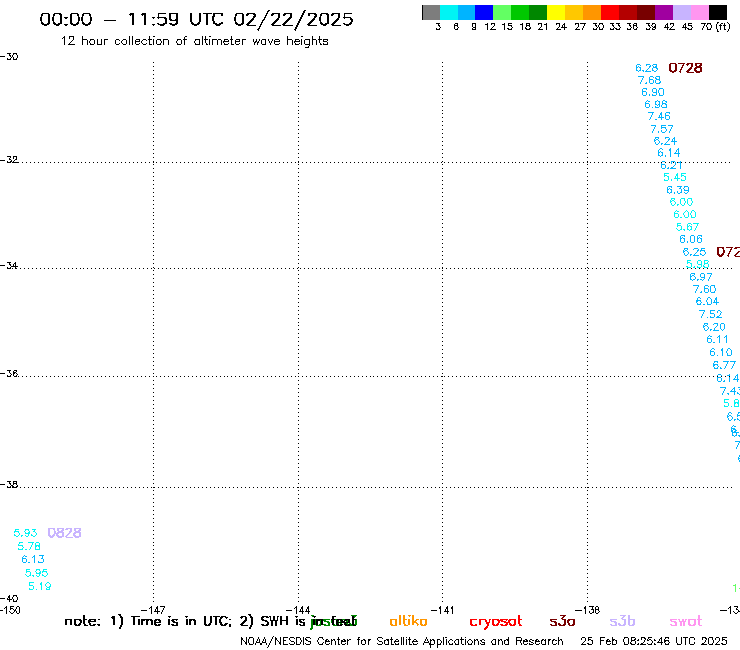
Task: Click the 6.39 wave height reading
Action: pyautogui.click(x=678, y=190)
